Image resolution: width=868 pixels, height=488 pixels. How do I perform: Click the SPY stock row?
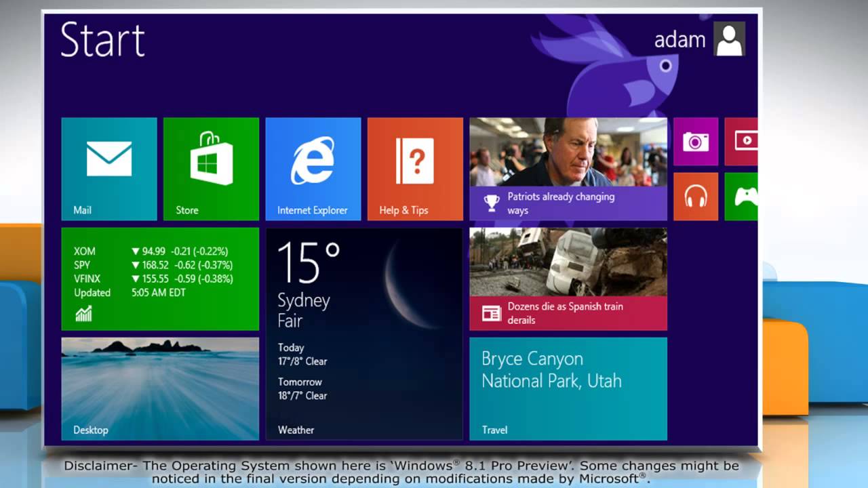[153, 265]
